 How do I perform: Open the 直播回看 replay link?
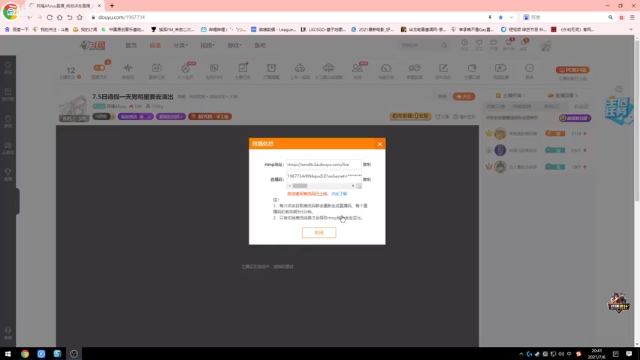[562, 96]
